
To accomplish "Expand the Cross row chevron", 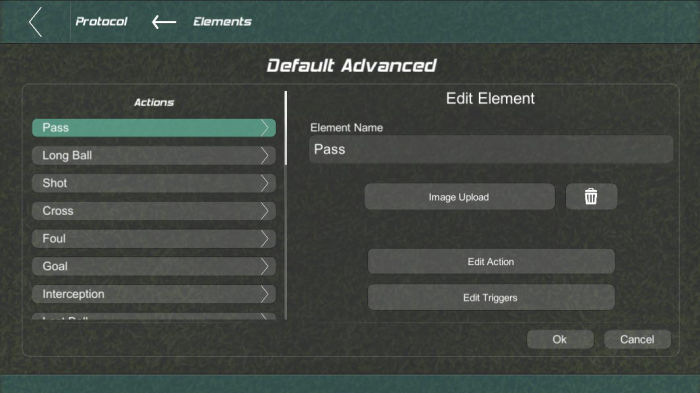I will 265,211.
